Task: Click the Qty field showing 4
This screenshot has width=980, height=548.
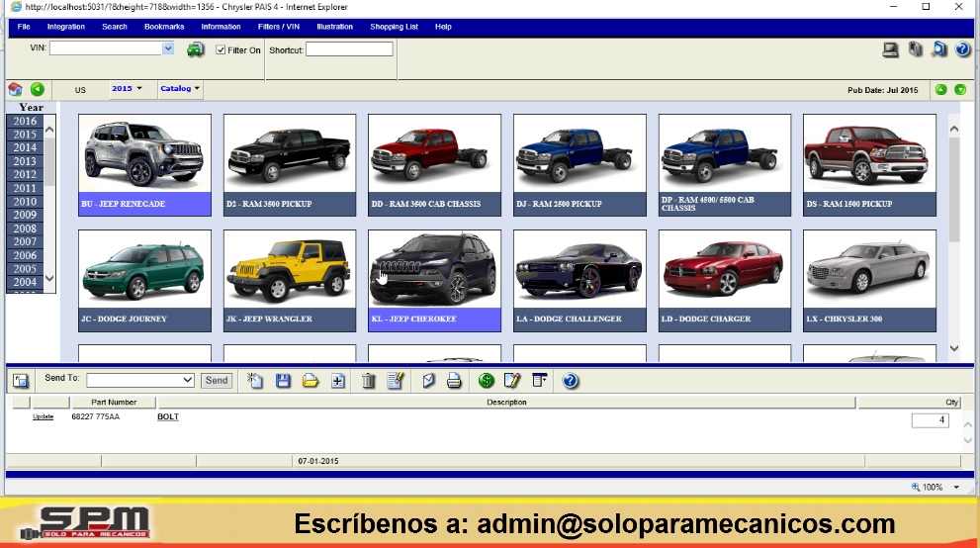Action: click(x=930, y=420)
